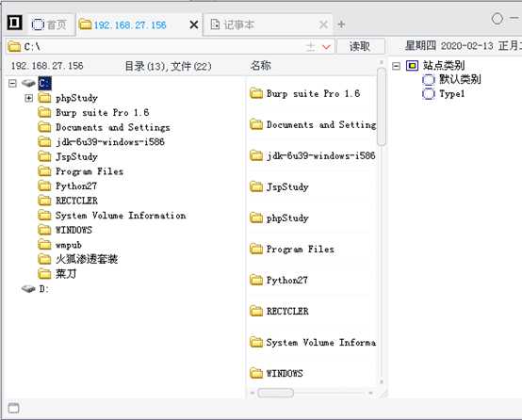Select 默认类别 default category
The image size is (522, 420).
[x=460, y=79]
